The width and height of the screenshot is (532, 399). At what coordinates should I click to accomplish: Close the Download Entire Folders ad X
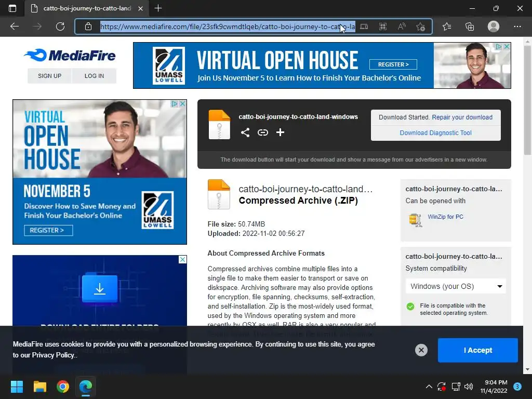point(182,260)
